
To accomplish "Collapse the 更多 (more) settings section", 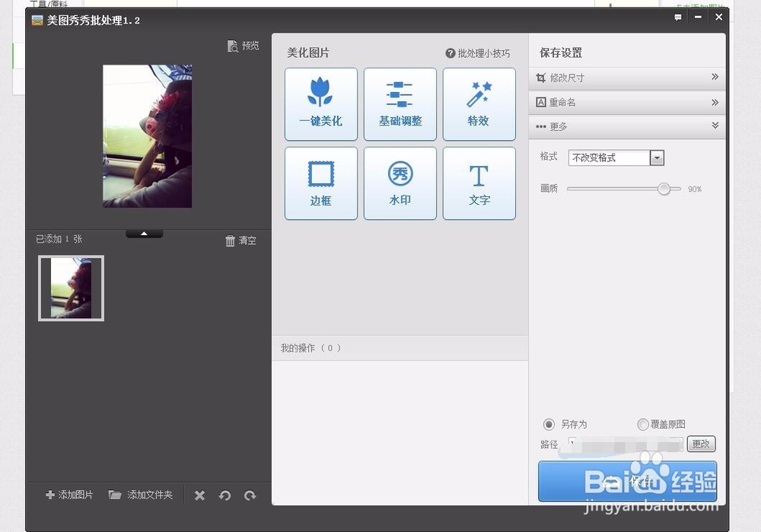I will pos(626,126).
